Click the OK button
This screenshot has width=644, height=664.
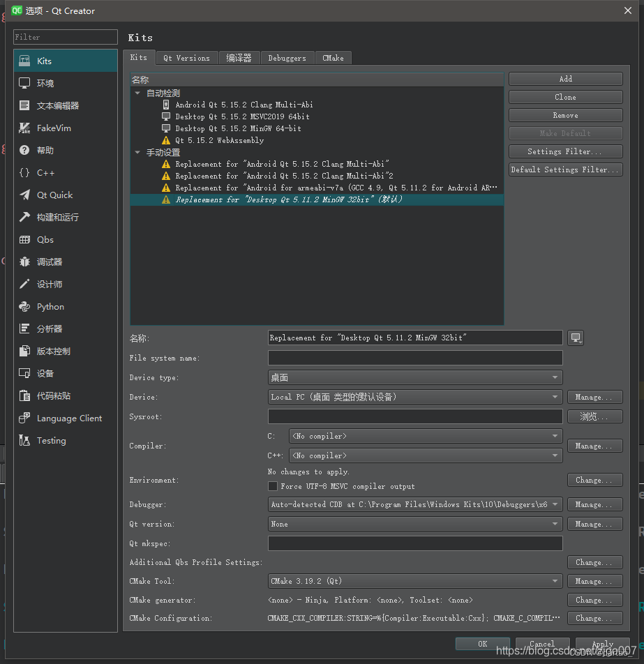(x=483, y=644)
